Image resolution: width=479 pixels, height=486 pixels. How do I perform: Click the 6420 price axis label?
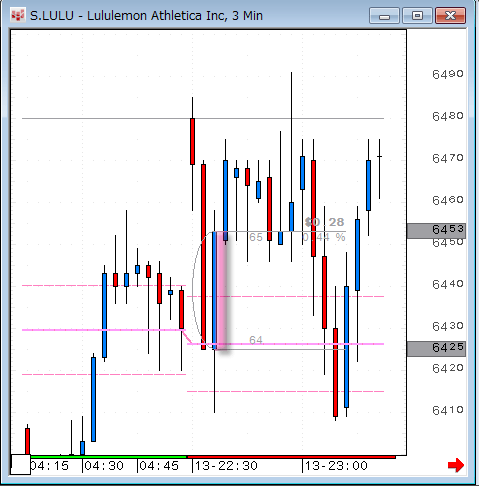pyautogui.click(x=448, y=368)
